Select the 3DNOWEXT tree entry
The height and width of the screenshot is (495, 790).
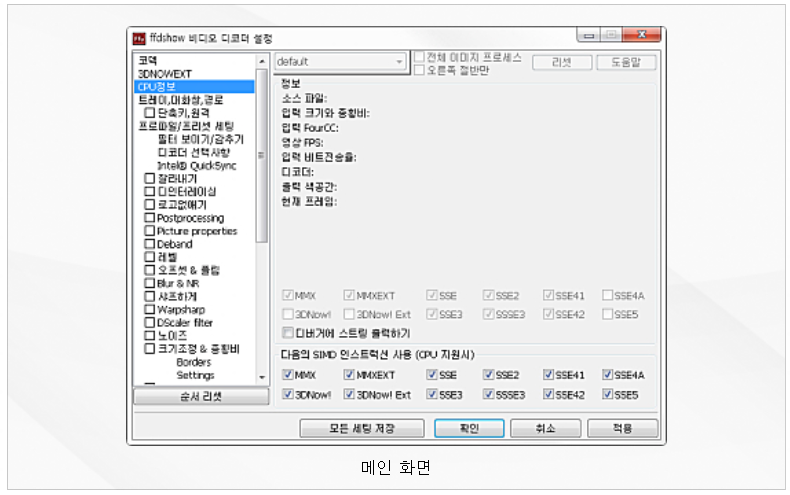tap(165, 74)
